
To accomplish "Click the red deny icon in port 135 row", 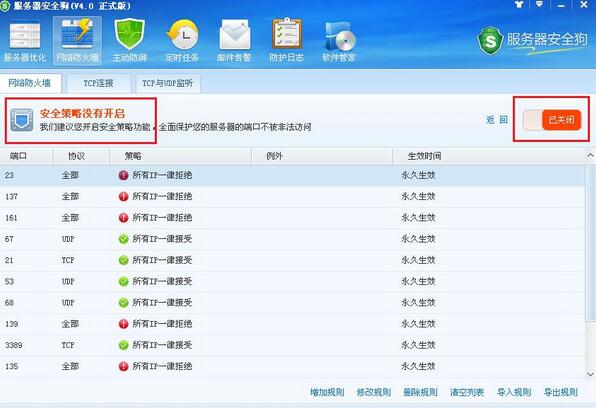I will 123,366.
